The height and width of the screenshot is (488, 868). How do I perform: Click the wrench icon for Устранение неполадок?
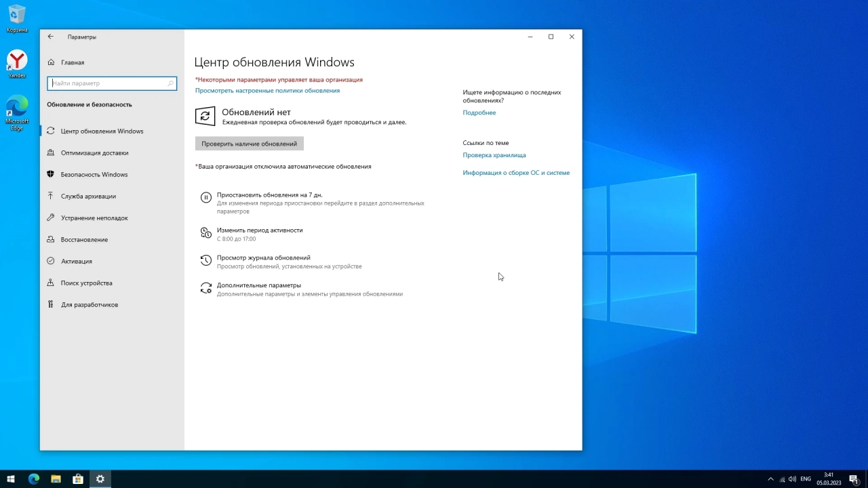click(51, 218)
